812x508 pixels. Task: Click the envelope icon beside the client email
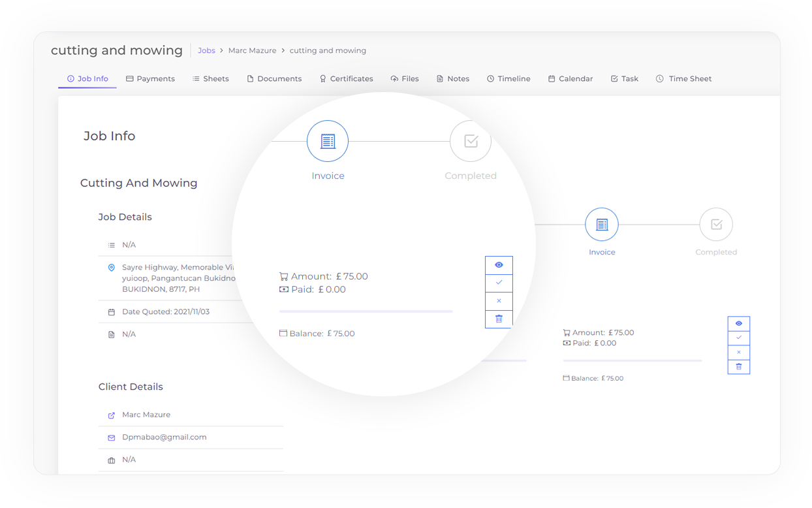tap(111, 437)
